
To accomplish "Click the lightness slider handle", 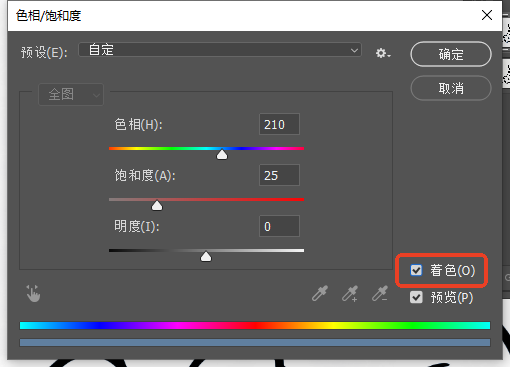I will pyautogui.click(x=206, y=256).
